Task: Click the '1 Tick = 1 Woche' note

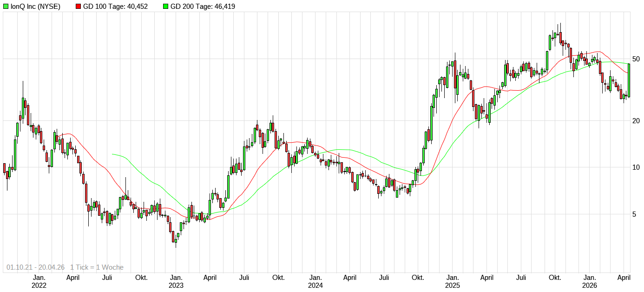Action: click(x=97, y=267)
